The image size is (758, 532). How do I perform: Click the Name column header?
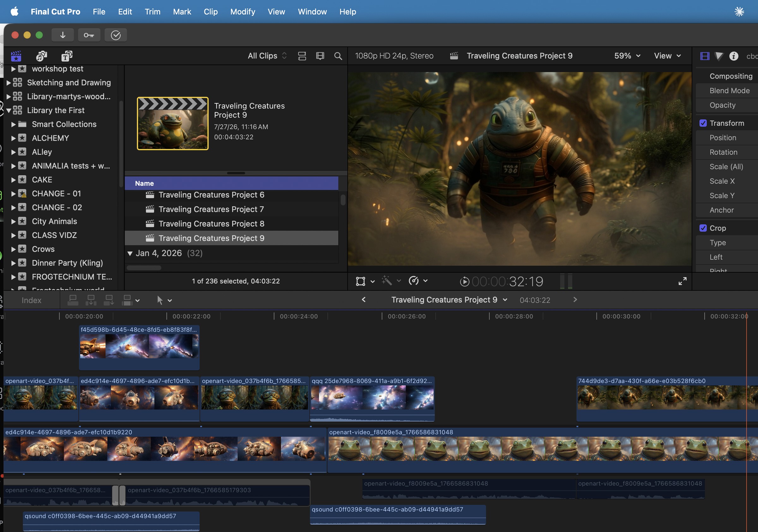pyautogui.click(x=232, y=183)
